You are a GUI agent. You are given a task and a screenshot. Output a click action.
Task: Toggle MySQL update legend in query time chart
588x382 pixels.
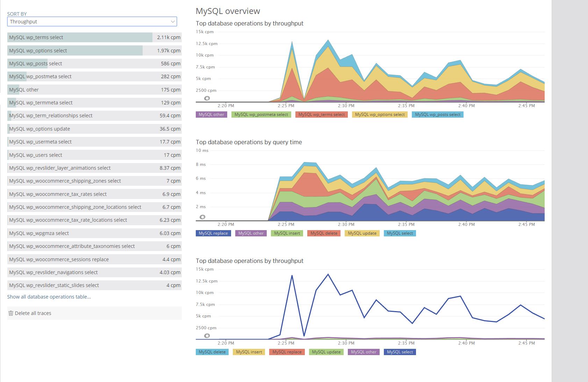362,233
